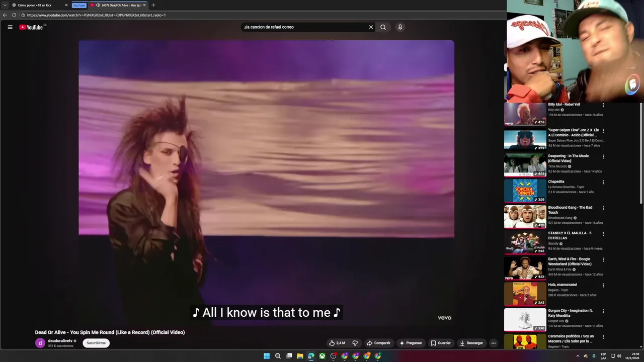Click the ESP LAA language indicator

(603, 356)
